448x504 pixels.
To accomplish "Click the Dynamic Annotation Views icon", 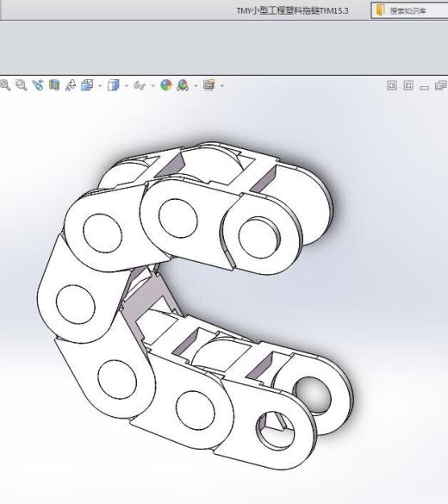I will tap(71, 85).
